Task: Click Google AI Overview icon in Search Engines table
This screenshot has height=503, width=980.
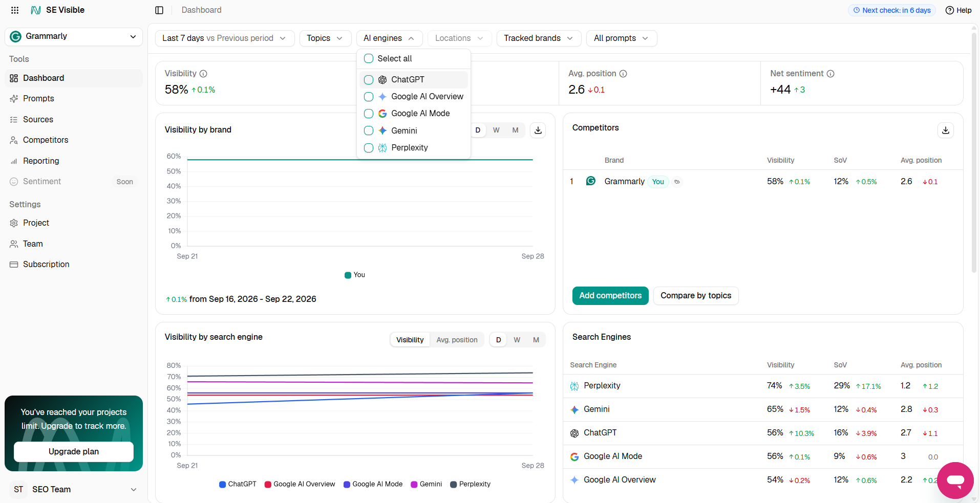Action: [x=574, y=480]
